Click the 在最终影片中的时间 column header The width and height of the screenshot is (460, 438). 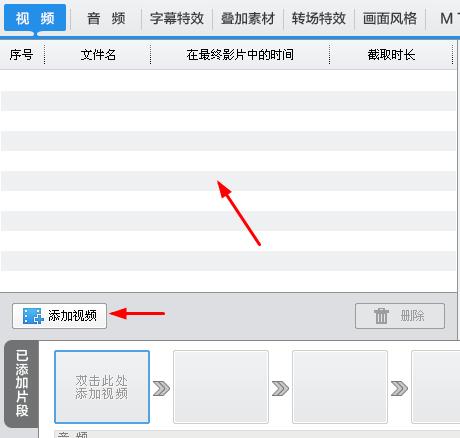coord(240,55)
